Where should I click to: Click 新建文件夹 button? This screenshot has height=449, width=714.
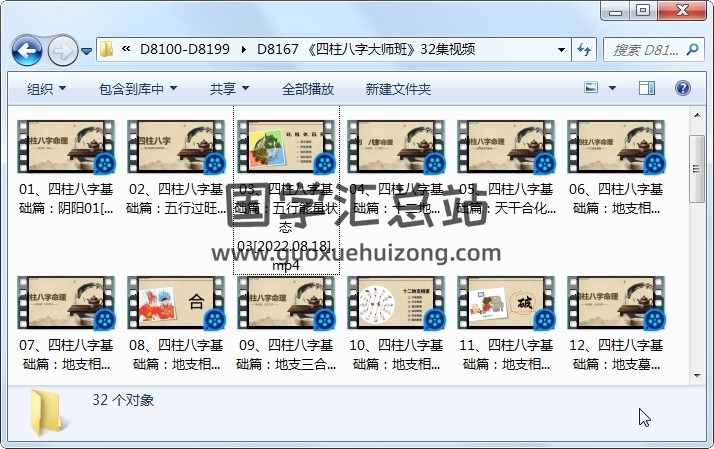point(398,89)
